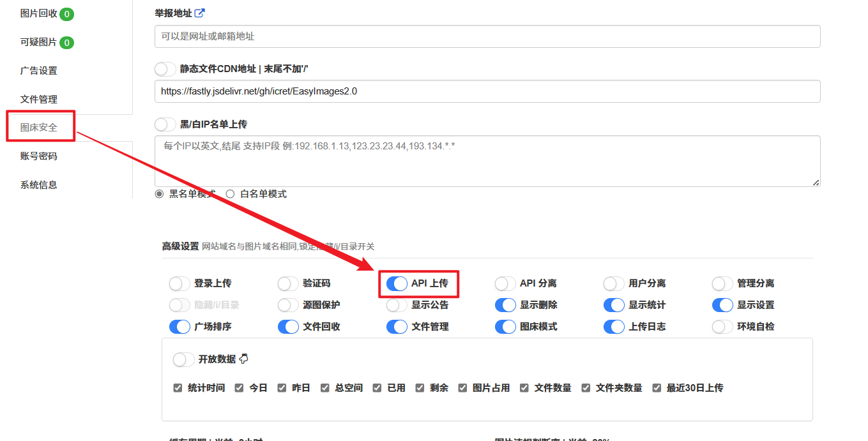Screen dimensions: 868x441
Task: Uncheck the 最近30日上传 checkbox
Action: [x=656, y=388]
